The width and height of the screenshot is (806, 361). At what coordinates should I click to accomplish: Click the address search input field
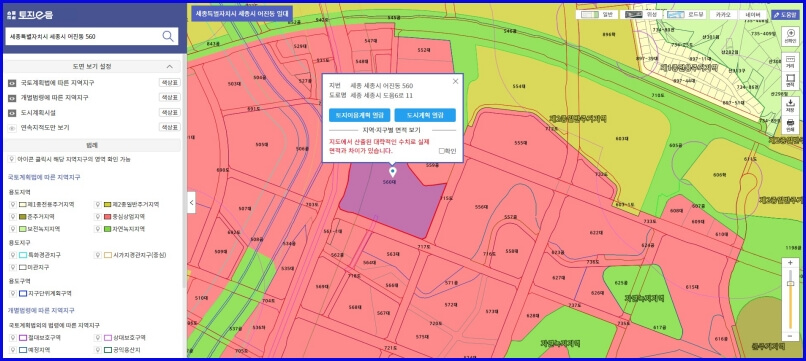82,37
